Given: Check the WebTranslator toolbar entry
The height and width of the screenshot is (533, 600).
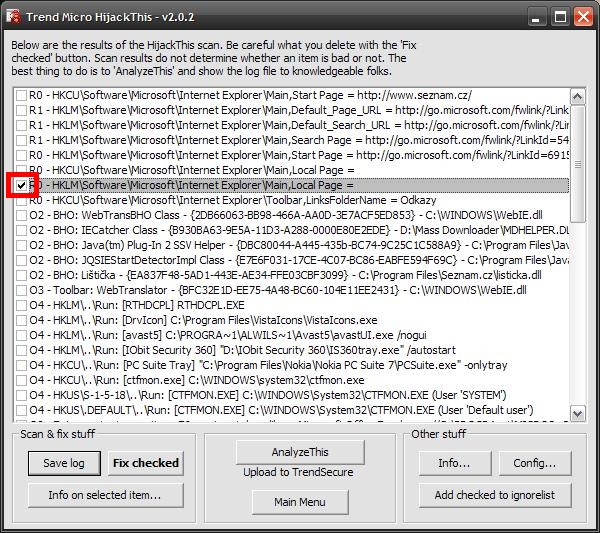Looking at the screenshot, I should (21, 290).
